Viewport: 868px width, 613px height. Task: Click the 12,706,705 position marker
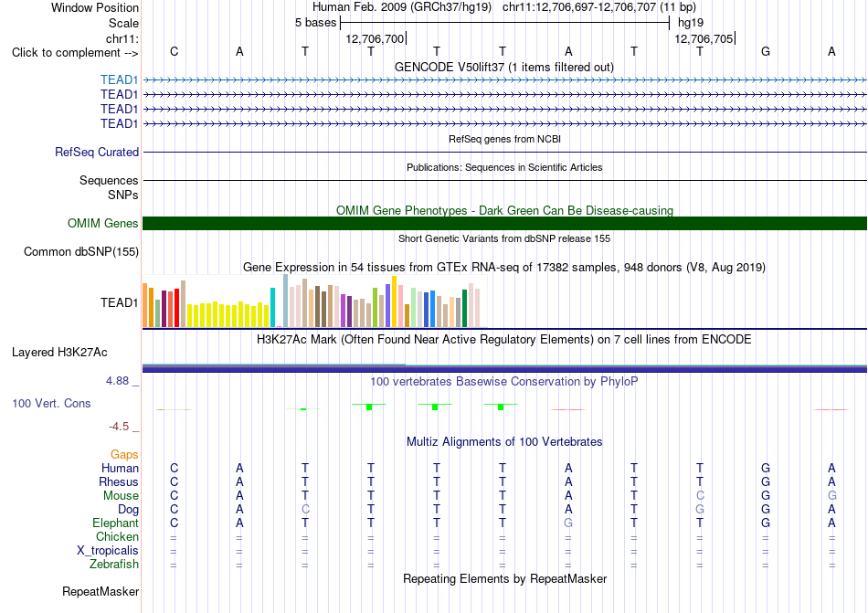point(704,38)
